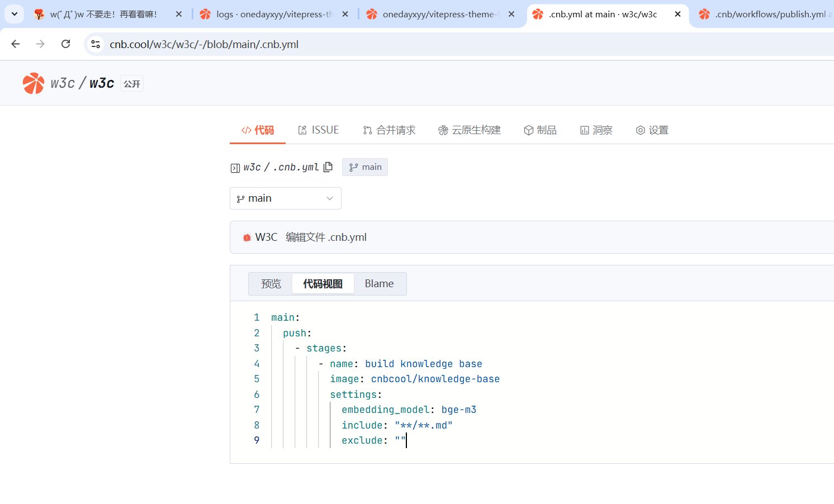Open the W3C commit author link
This screenshot has height=504, width=834.
[x=266, y=237]
